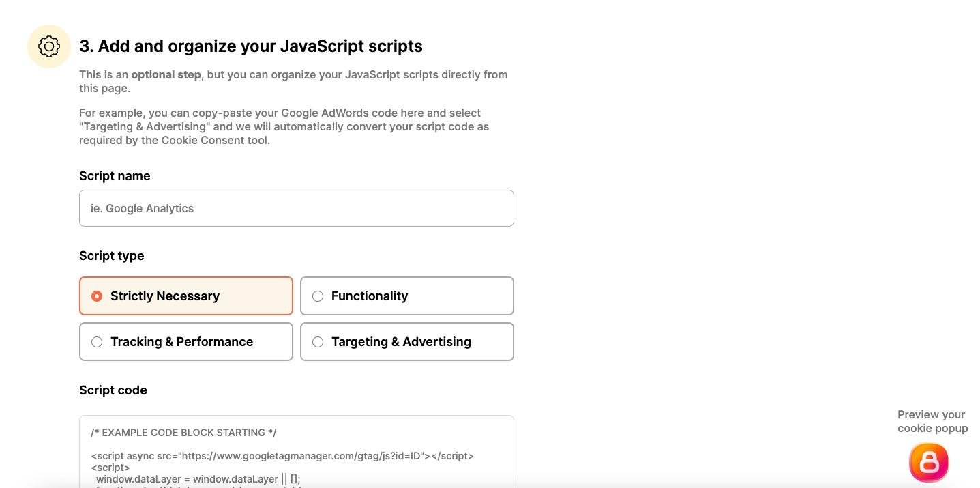Click the "Script type" section label
Image resolution: width=980 pixels, height=488 pixels.
(112, 256)
